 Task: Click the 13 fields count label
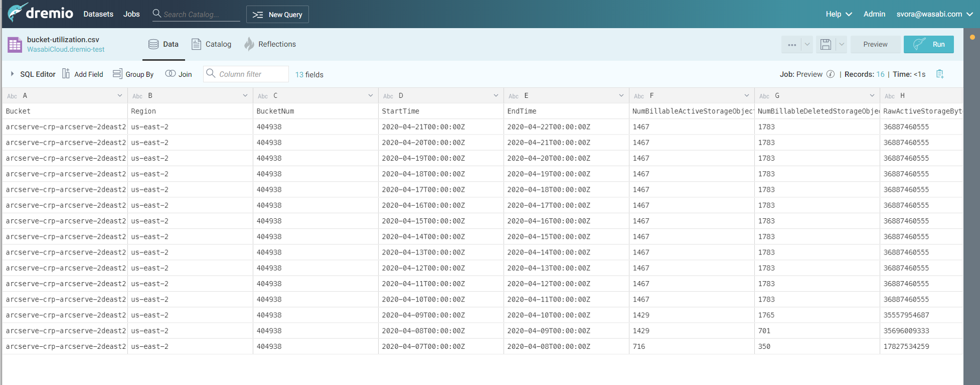click(x=309, y=74)
